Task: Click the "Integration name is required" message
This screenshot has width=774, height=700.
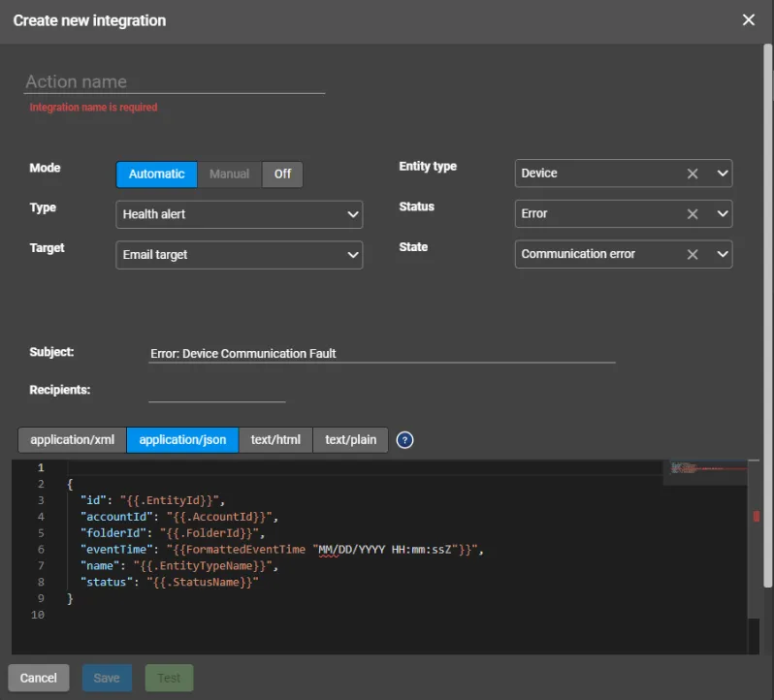Action: coord(93,107)
